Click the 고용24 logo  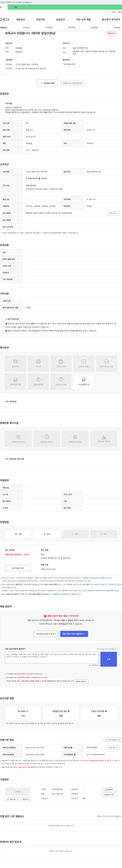5,20
